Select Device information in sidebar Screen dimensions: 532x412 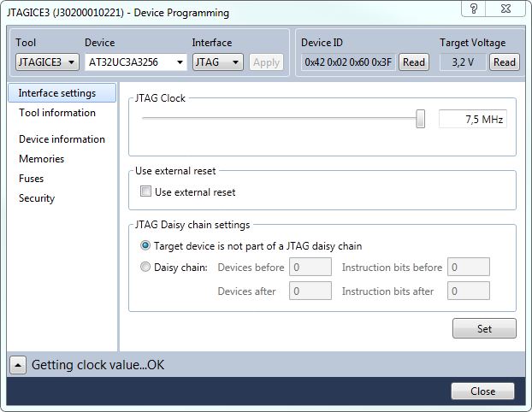62,139
